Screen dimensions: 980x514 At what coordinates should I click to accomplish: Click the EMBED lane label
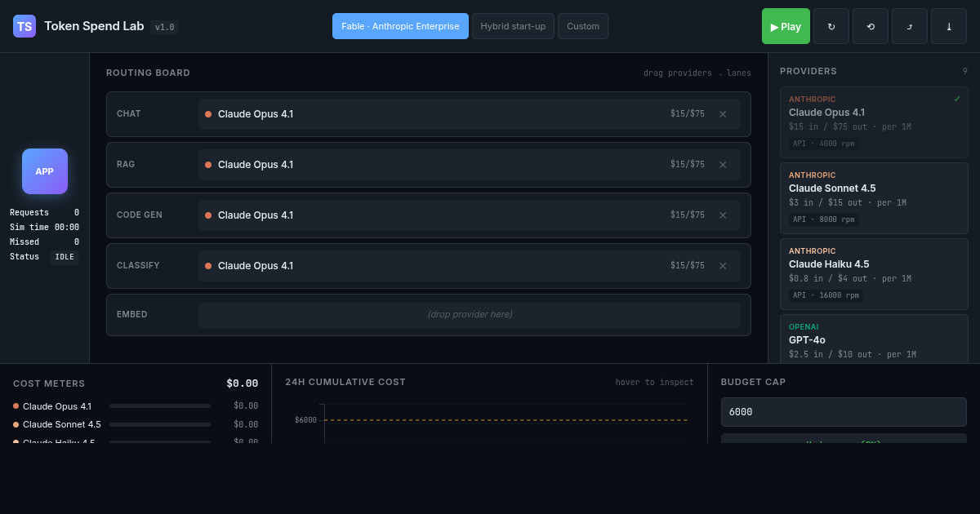[x=132, y=315]
